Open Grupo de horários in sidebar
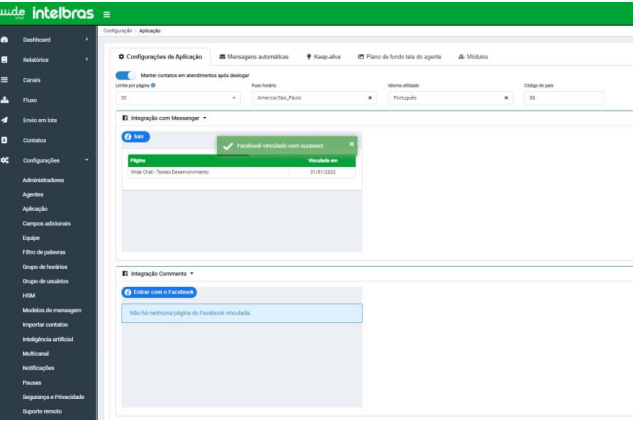This screenshot has height=421, width=633. pos(45,267)
